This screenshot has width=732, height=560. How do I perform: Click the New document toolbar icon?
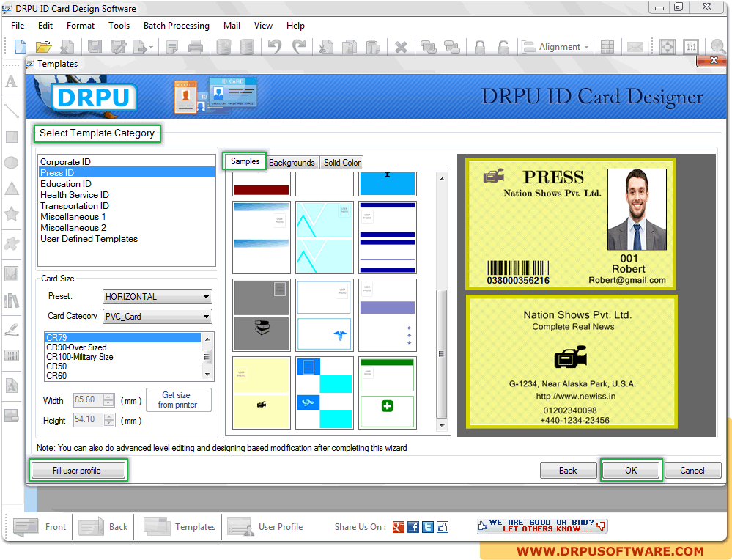pos(21,47)
